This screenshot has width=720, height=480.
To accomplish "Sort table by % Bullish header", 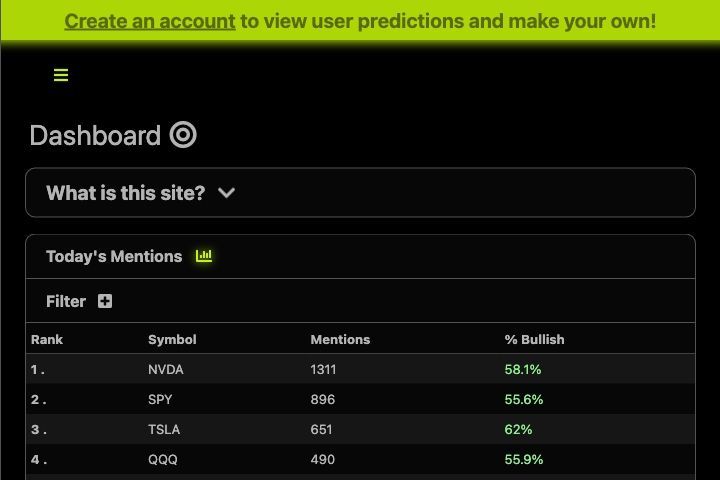I will (534, 339).
